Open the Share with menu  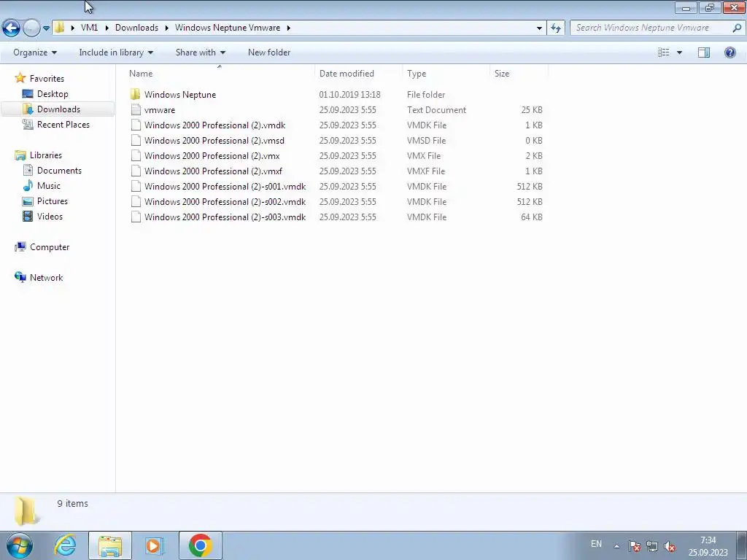tap(200, 52)
